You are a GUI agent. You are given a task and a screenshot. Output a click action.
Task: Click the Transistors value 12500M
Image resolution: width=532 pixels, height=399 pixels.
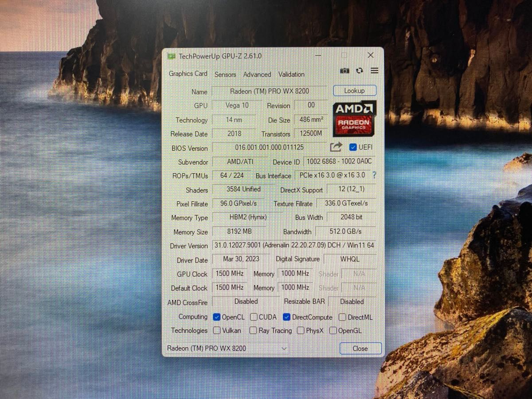(311, 133)
